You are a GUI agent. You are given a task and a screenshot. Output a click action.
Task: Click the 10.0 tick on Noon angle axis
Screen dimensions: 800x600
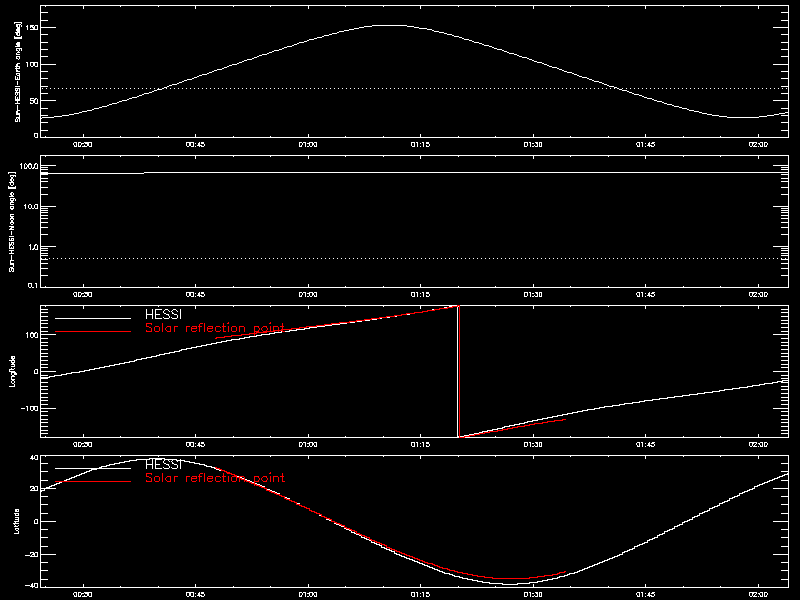(30, 207)
